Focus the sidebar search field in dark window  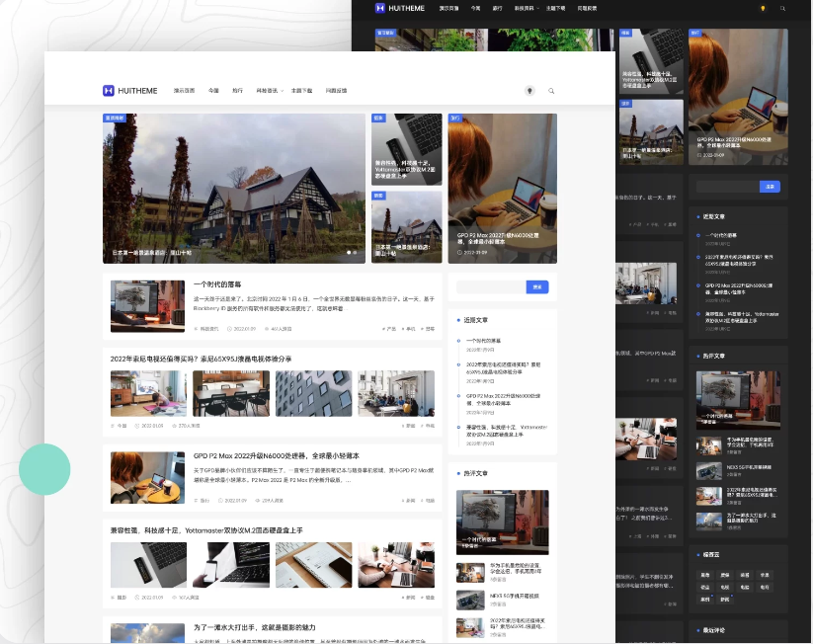(728, 187)
